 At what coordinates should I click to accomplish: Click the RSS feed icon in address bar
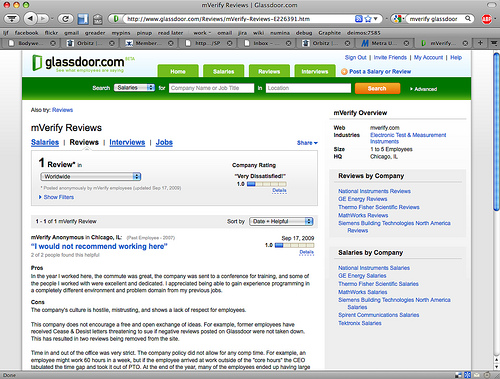point(359,19)
